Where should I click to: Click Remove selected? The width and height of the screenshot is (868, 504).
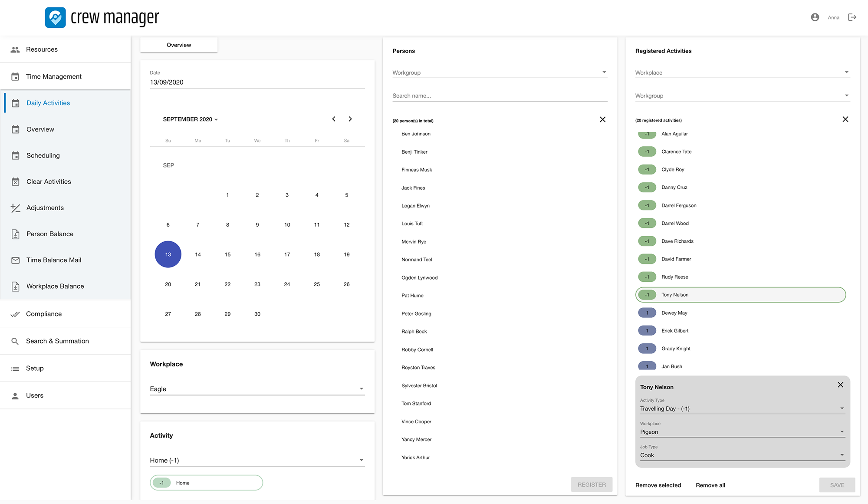click(x=658, y=485)
